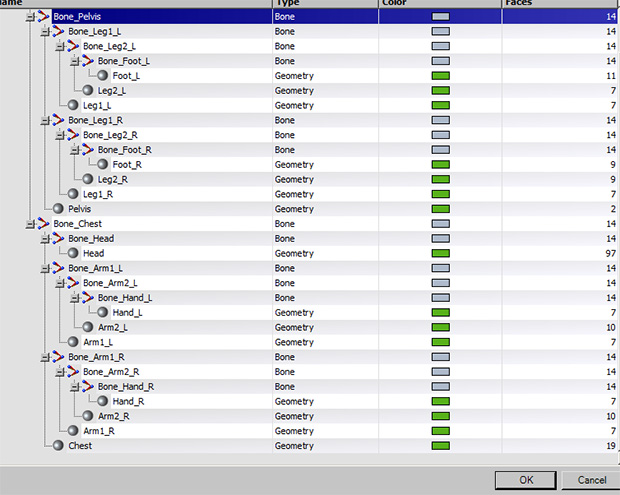This screenshot has width=620, height=495.
Task: Select the Arm2_R geometry row
Action: [x=310, y=416]
